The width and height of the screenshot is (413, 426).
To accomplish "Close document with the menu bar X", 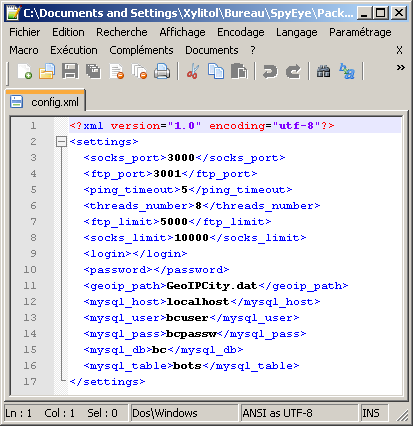I will pyautogui.click(x=399, y=50).
